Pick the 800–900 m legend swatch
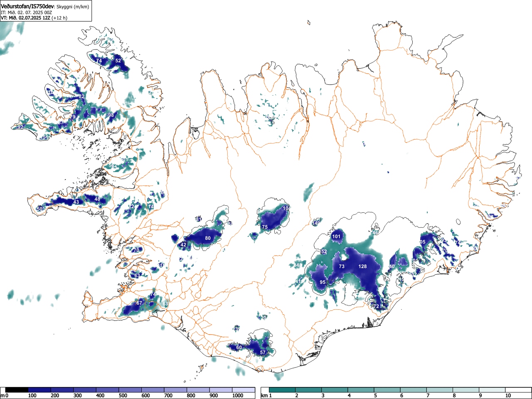This screenshot has height=399, width=532. click(x=199, y=390)
